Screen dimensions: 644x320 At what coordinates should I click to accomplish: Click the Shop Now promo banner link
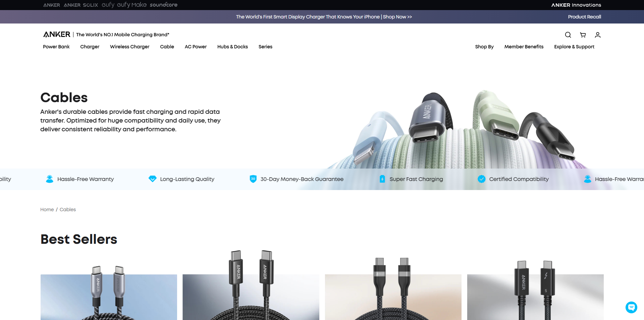click(x=397, y=17)
